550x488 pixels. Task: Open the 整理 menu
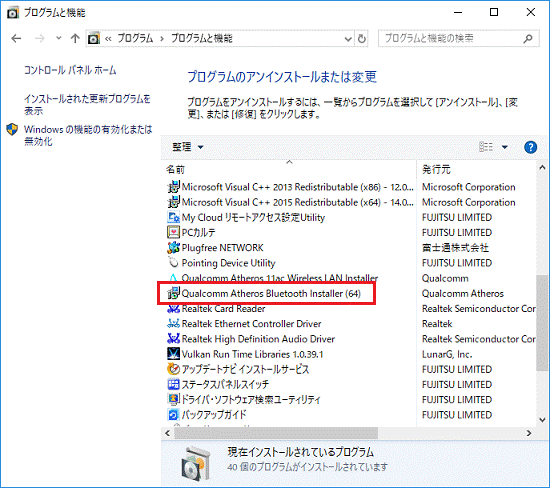coord(188,147)
